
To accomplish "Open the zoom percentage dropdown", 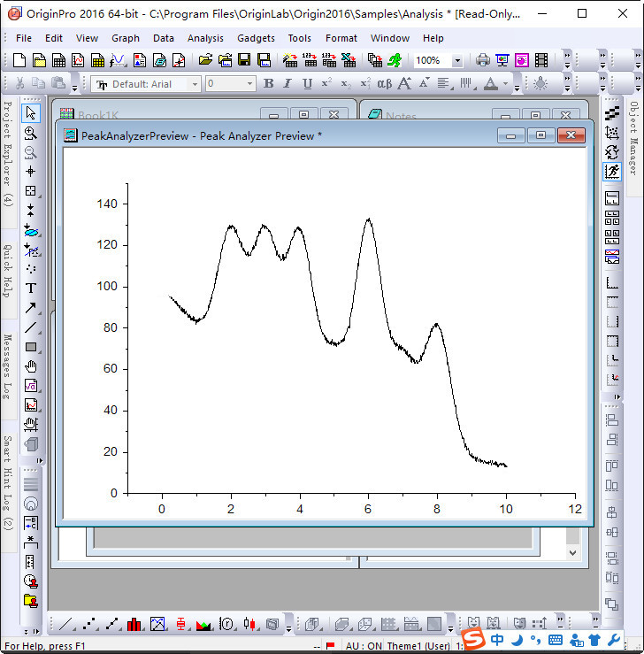I will 456,61.
